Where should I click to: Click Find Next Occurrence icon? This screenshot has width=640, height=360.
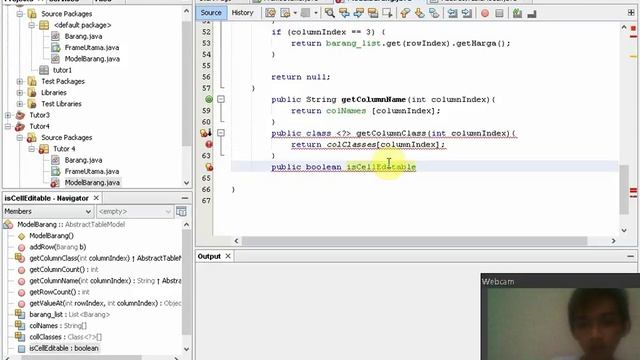point(358,13)
